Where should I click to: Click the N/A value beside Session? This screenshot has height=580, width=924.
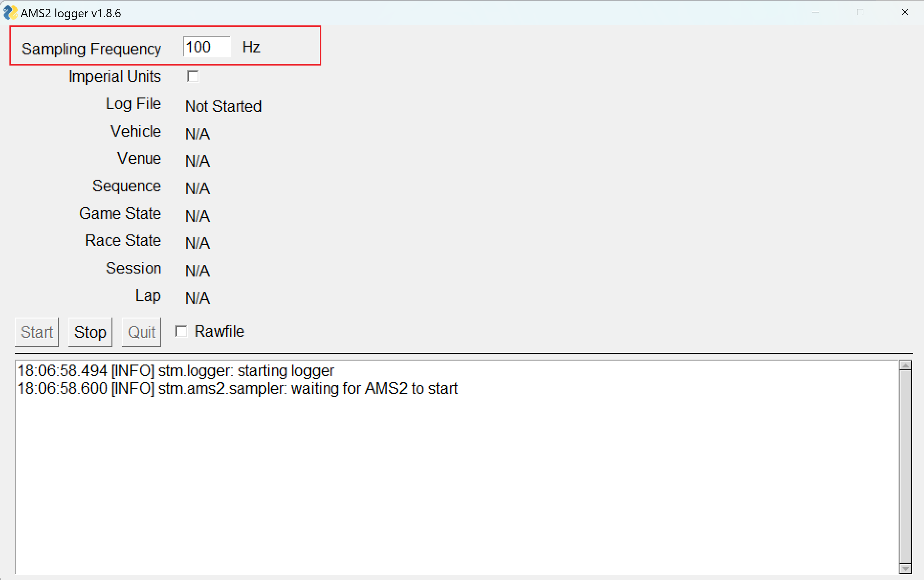[198, 271]
